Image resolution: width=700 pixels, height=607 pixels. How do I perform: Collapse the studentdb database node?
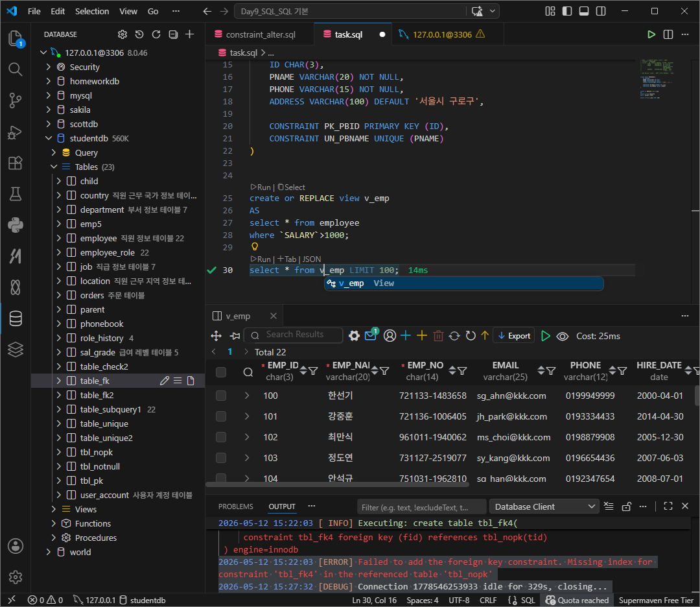coord(49,139)
